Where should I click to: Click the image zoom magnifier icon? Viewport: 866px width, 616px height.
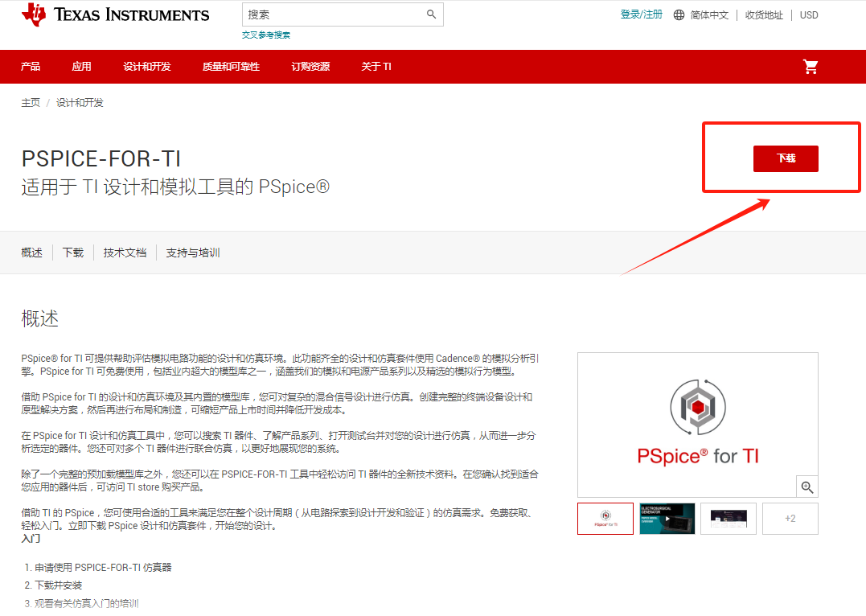tap(807, 487)
